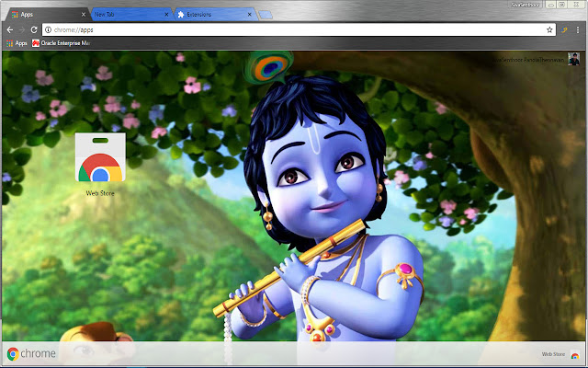Close the Extensions tab
Viewport: 588px width, 368px height.
250,15
